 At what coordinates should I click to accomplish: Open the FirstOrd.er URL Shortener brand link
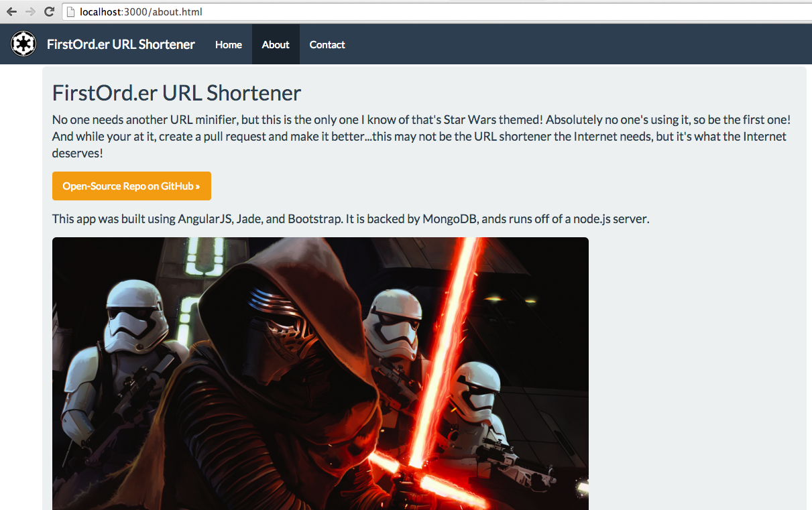click(x=121, y=44)
